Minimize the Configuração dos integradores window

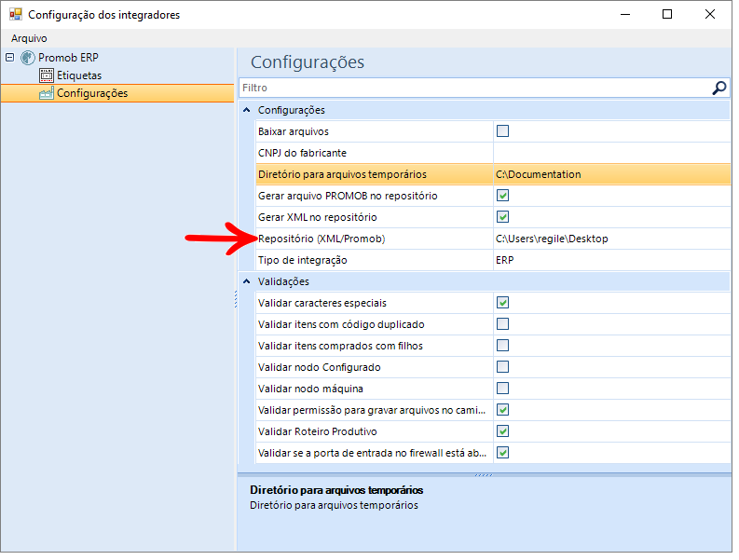(625, 14)
